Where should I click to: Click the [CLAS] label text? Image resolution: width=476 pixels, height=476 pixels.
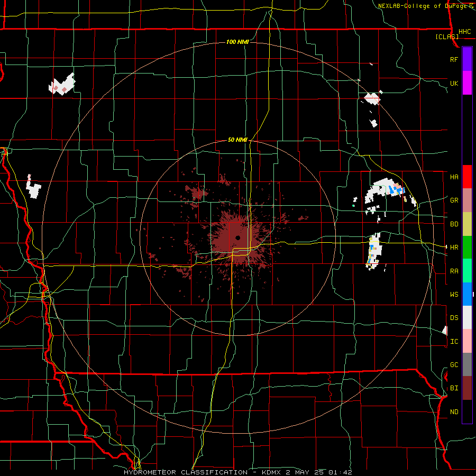pyautogui.click(x=447, y=37)
